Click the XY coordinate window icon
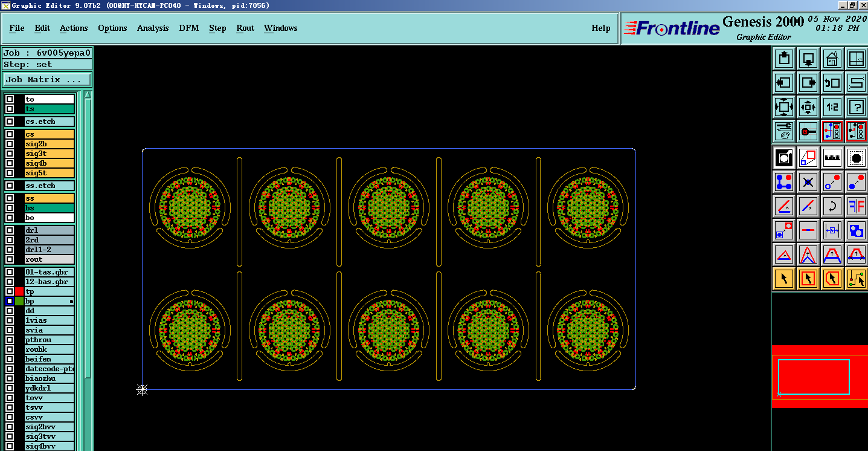Screen dimensions: 868x451 [x=857, y=59]
